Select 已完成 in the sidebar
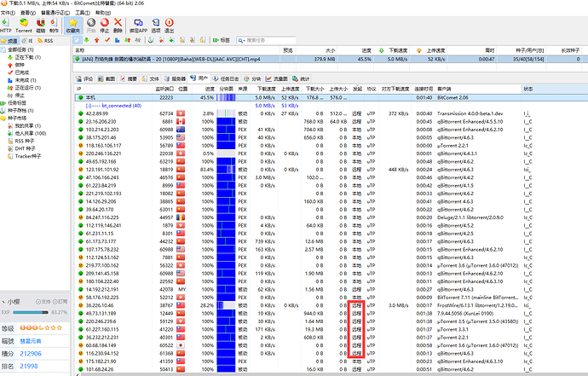Image resolution: width=588 pixels, height=376 pixels. tap(19, 72)
